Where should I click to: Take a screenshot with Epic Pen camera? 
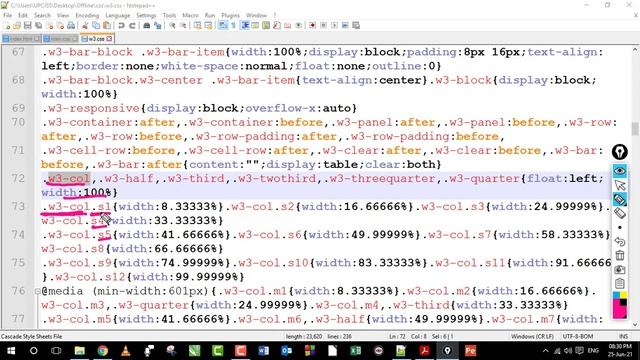(x=620, y=269)
